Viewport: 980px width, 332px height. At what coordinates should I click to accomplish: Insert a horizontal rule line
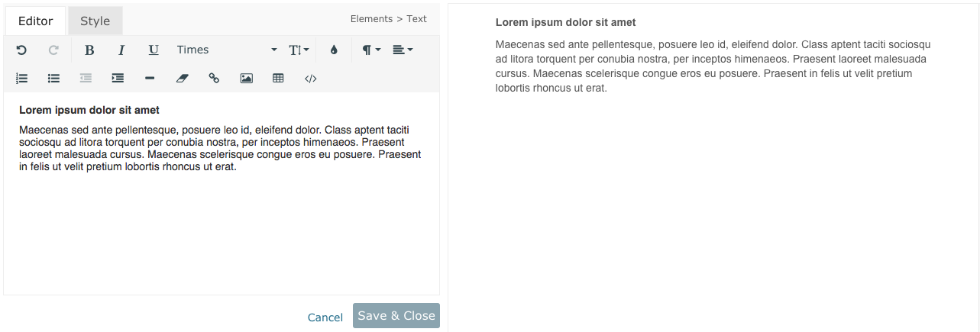click(150, 78)
